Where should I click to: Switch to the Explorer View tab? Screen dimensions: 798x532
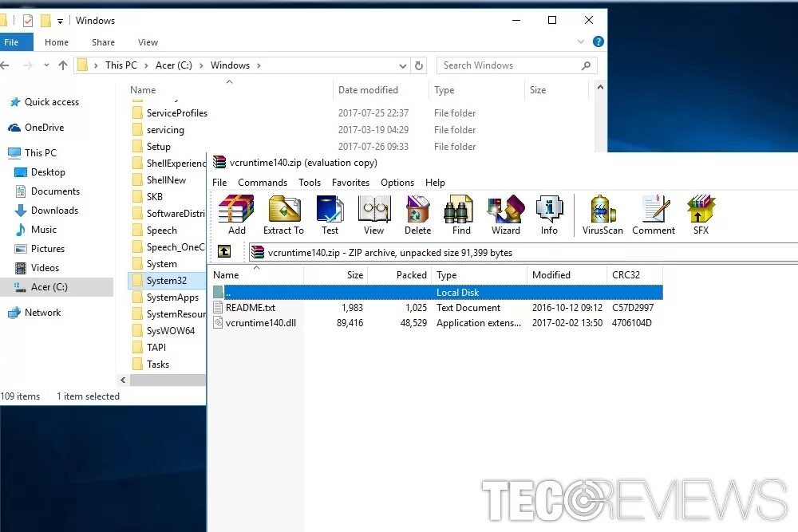click(148, 42)
